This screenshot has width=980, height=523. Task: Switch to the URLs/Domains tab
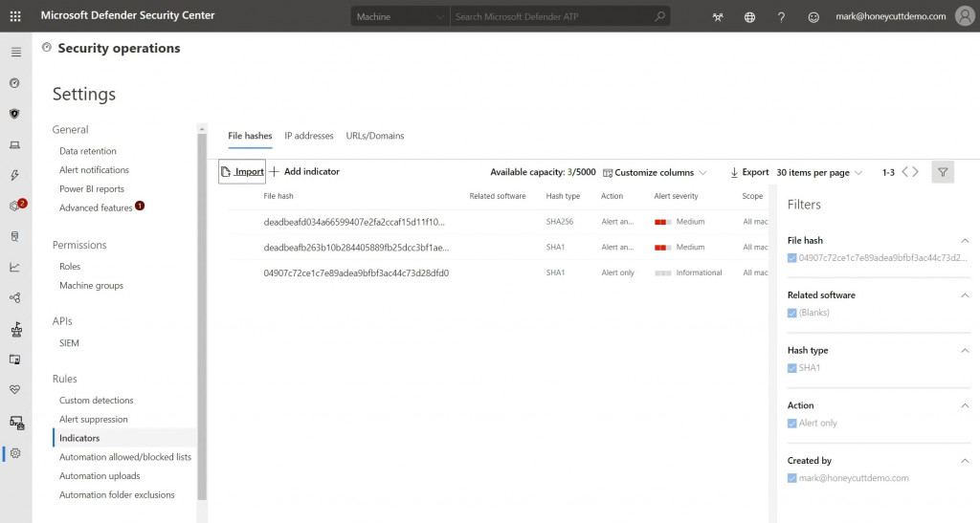click(x=375, y=136)
